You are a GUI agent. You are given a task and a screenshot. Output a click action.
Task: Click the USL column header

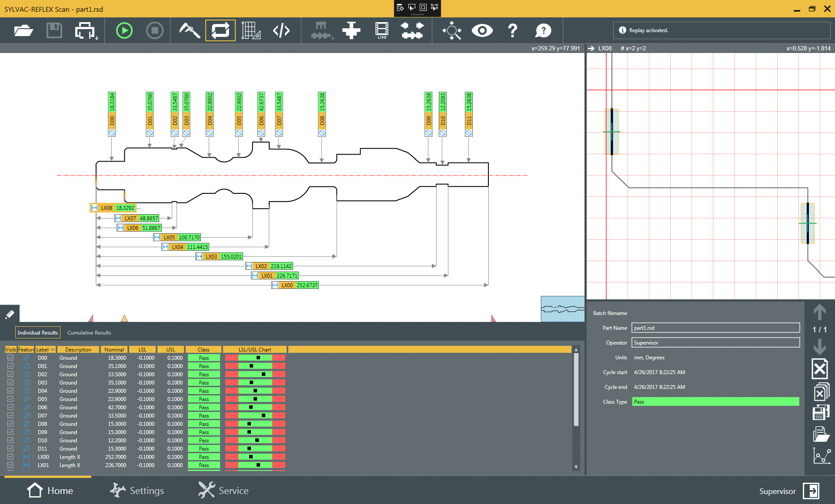click(170, 350)
